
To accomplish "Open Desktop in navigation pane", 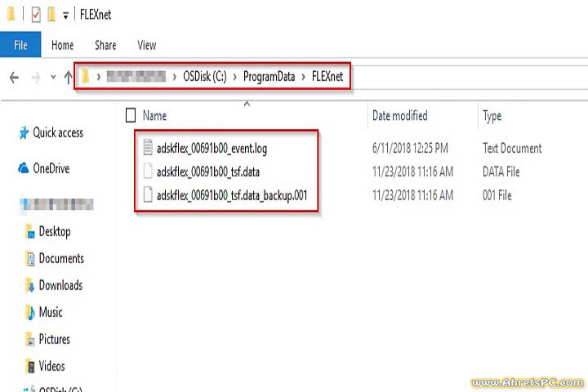I will [x=55, y=231].
